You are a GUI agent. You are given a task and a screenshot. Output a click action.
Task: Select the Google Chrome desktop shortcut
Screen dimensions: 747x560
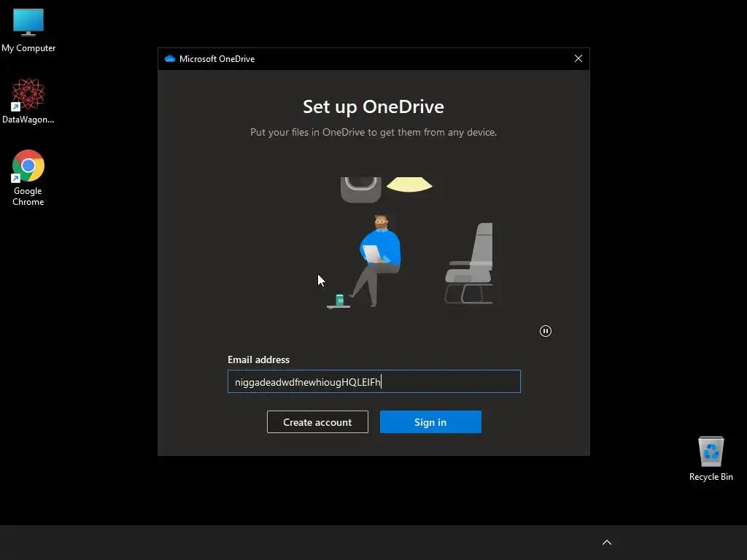click(x=28, y=178)
